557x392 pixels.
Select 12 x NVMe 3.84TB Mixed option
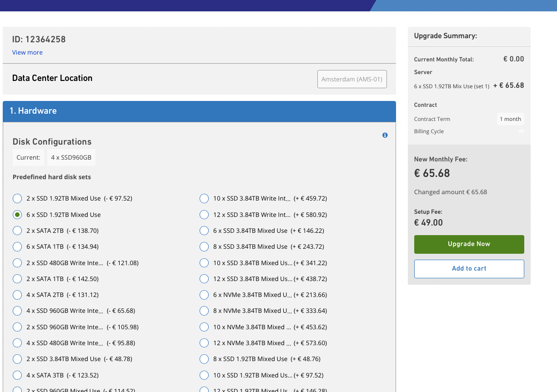pos(204,343)
